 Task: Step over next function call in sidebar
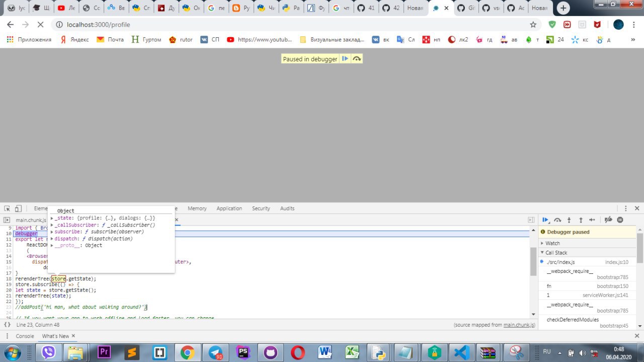(557, 220)
